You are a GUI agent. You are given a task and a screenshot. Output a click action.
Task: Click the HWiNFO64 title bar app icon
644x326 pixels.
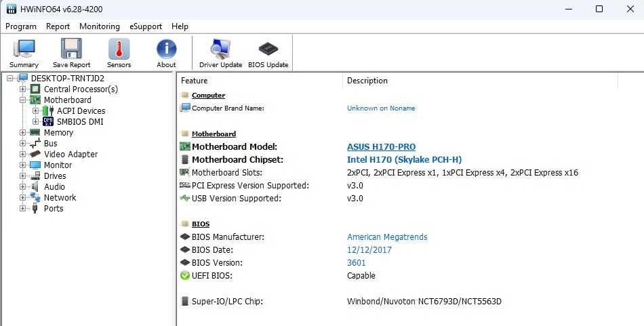pyautogui.click(x=12, y=9)
